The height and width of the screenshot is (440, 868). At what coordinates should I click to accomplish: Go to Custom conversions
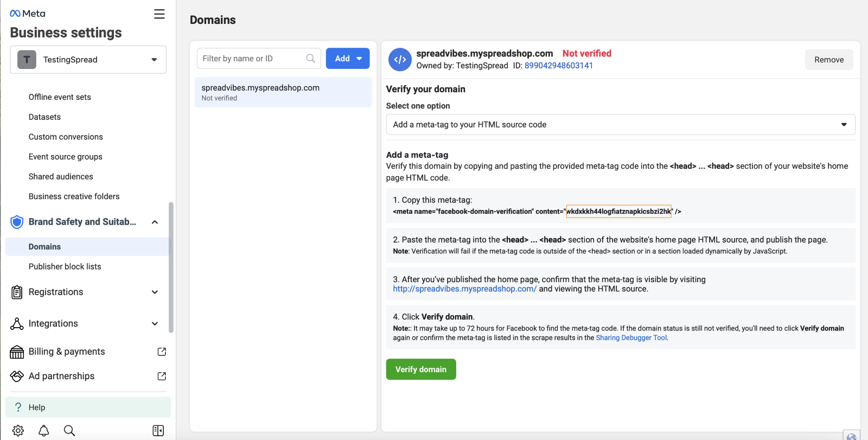pos(66,137)
